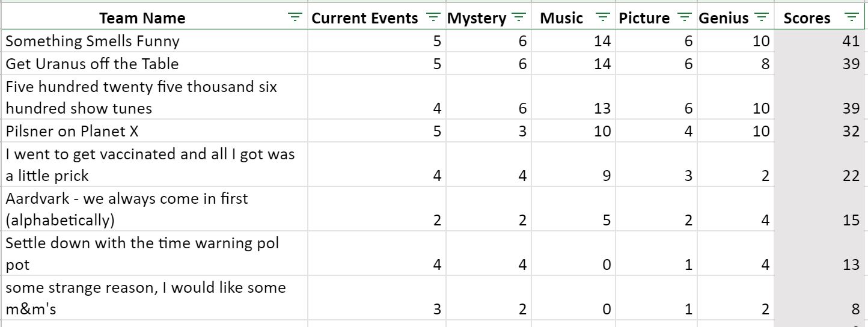
Task: Select the Aardvark team's Music score of 5
Action: (606, 221)
